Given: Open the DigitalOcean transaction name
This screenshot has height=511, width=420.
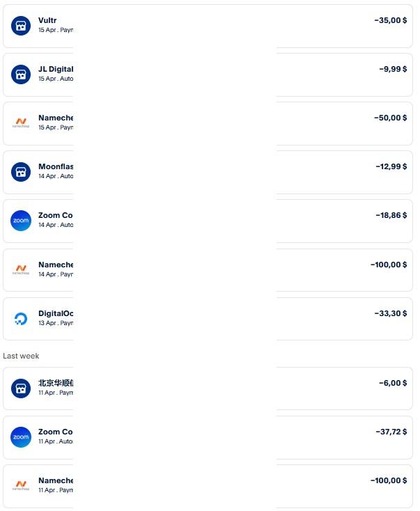Looking at the screenshot, I should point(55,313).
